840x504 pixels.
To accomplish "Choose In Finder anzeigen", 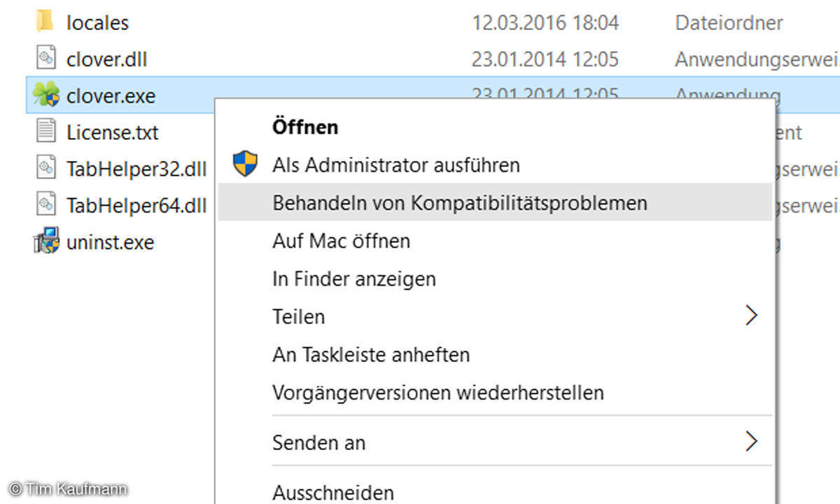I will pos(353,279).
